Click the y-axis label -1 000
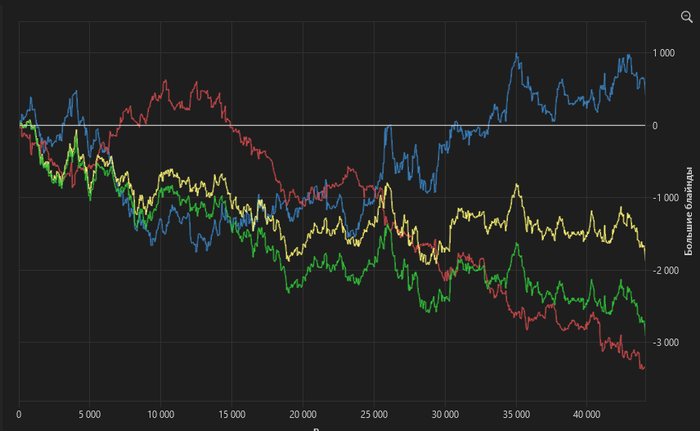 [665, 198]
